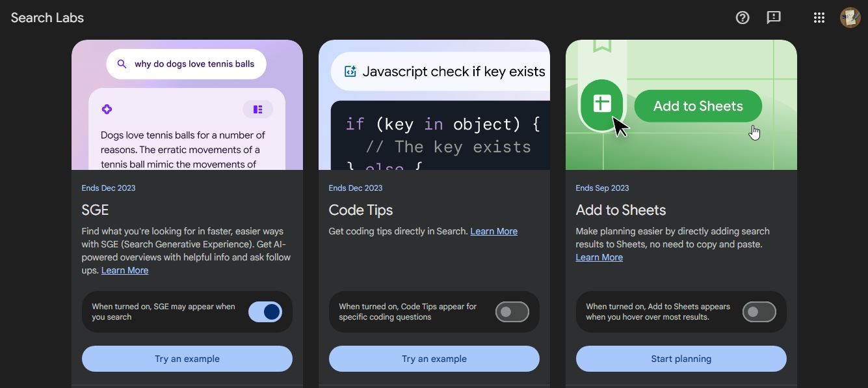Click the 'Javascript check if key exists' search pill
Viewport: 868px width, 388px height.
pyautogui.click(x=440, y=72)
